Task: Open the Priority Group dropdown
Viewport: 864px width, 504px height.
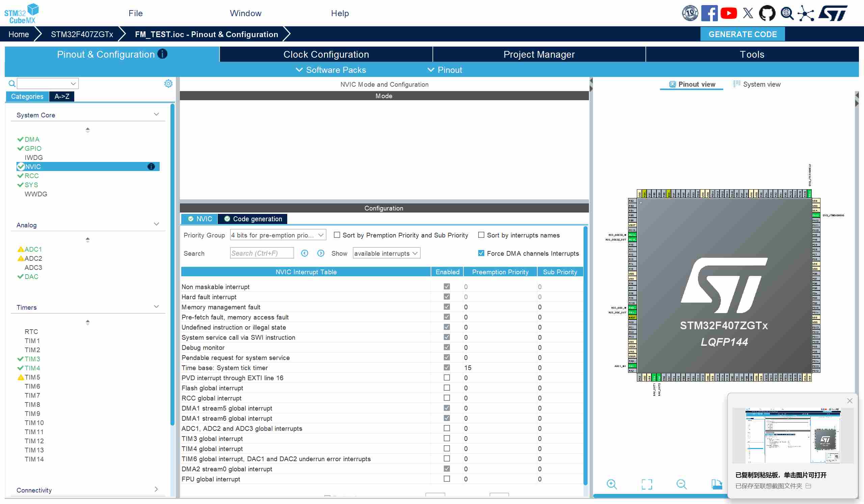Action: (278, 235)
